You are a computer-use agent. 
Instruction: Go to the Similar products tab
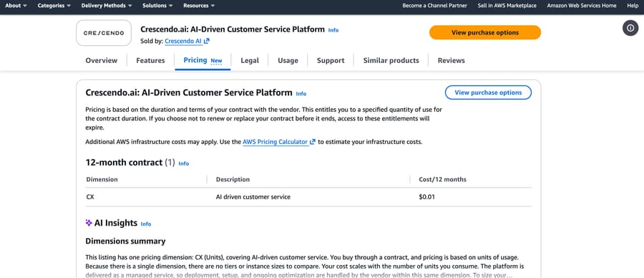[391, 60]
